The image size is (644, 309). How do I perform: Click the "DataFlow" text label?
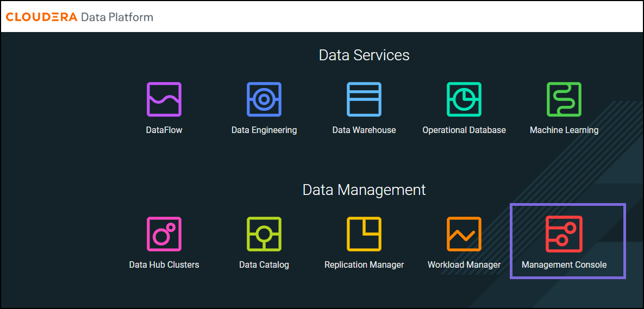click(x=164, y=130)
